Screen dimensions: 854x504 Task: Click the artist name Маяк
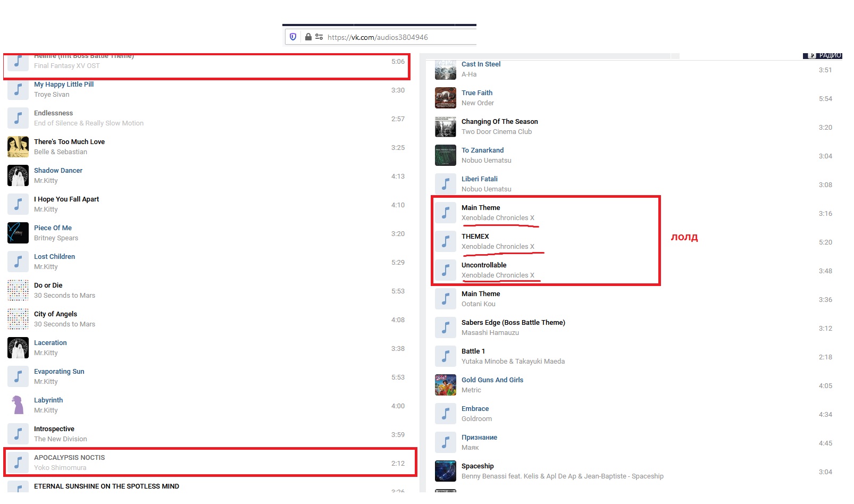pos(470,448)
